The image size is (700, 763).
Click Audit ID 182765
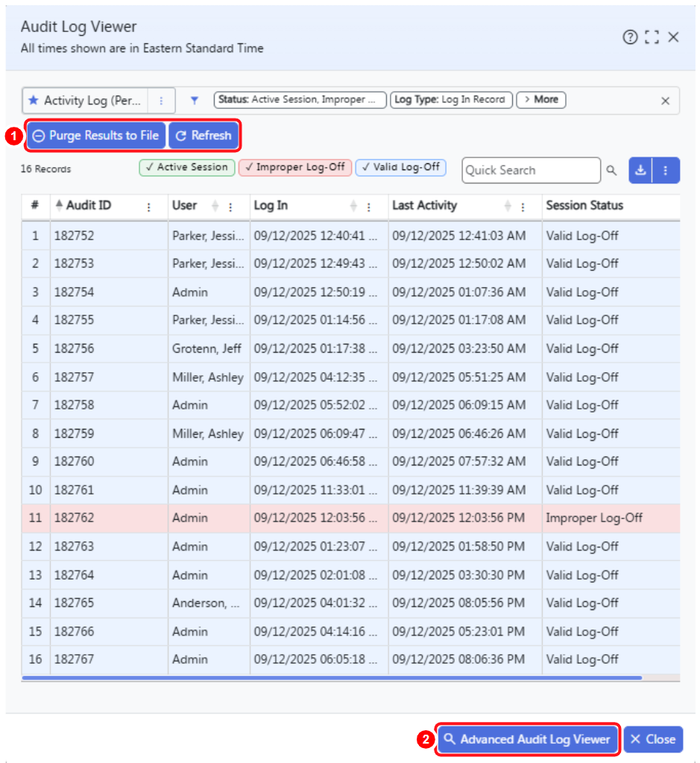[74, 603]
